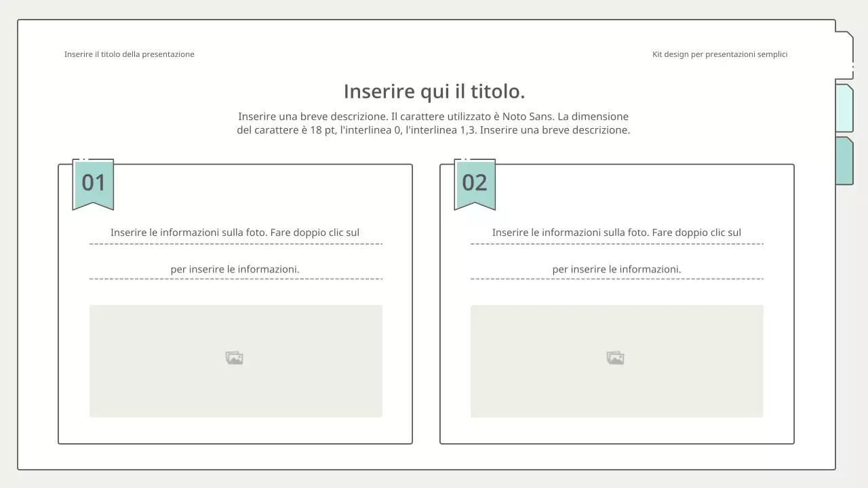Click the first dashed line in card 02
This screenshot has height=488, width=868.
point(616,243)
